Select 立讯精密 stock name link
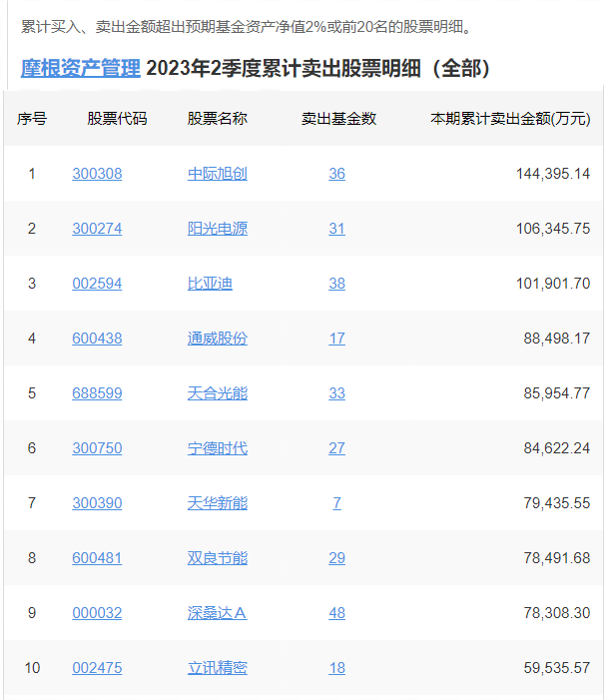 (x=217, y=668)
